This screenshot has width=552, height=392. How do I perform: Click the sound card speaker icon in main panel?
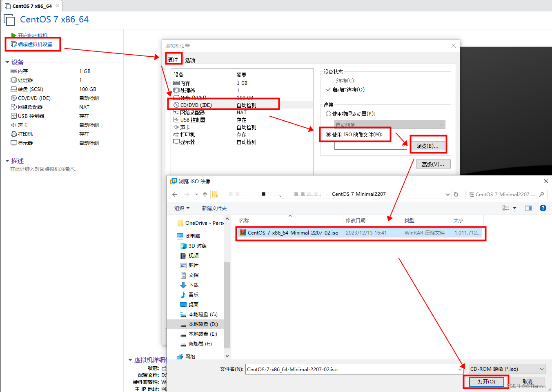point(14,125)
